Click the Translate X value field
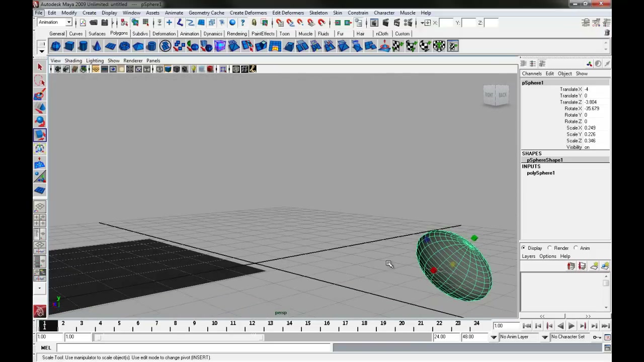Viewport: 644px width, 362px height. pyautogui.click(x=596, y=89)
